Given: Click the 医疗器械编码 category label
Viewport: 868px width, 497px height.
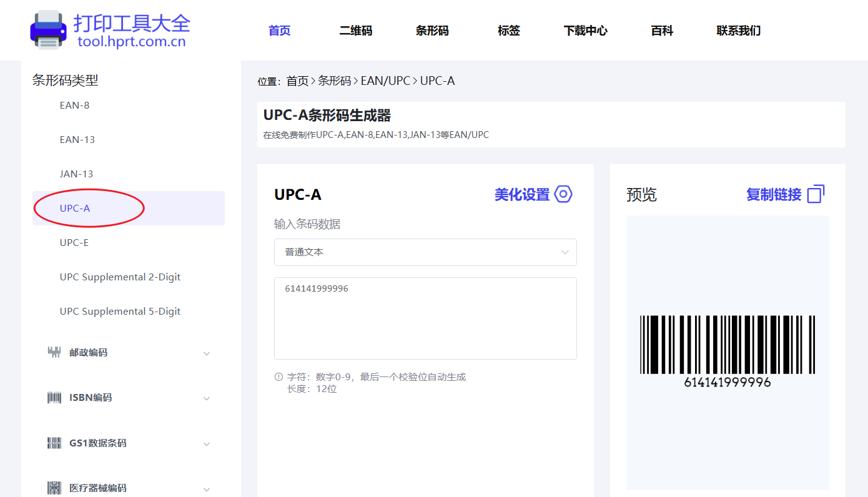Looking at the screenshot, I should coord(97,488).
